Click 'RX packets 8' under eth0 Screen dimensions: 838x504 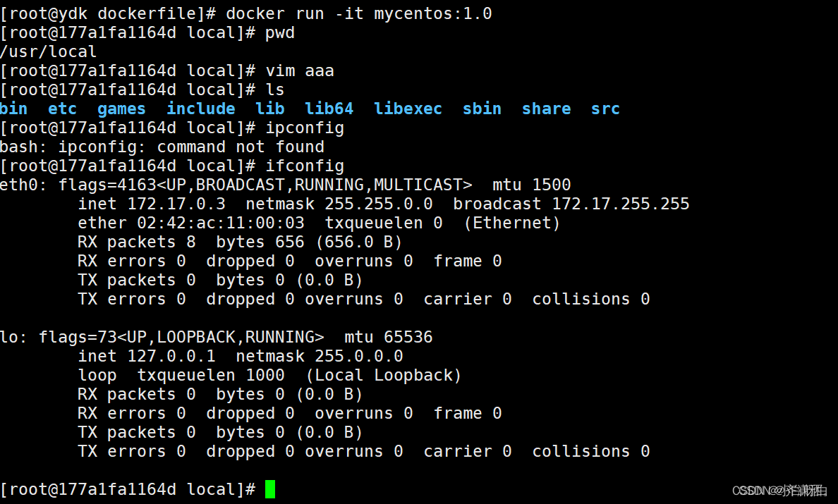[x=137, y=242]
